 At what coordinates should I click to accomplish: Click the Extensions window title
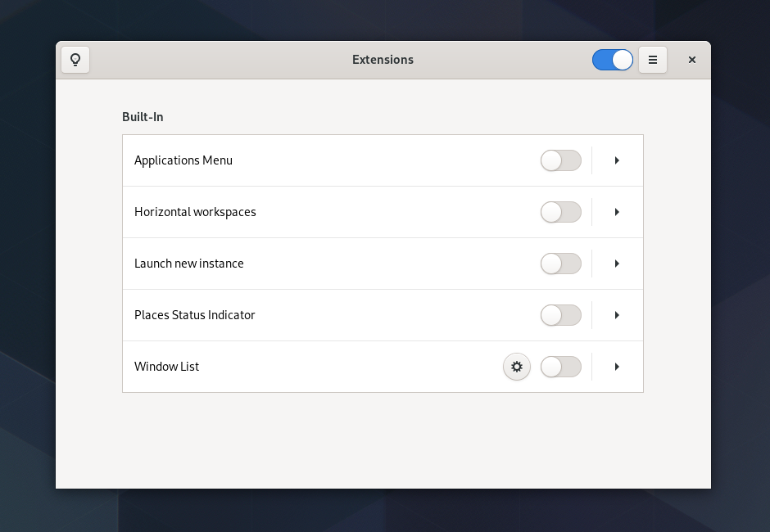(x=383, y=59)
